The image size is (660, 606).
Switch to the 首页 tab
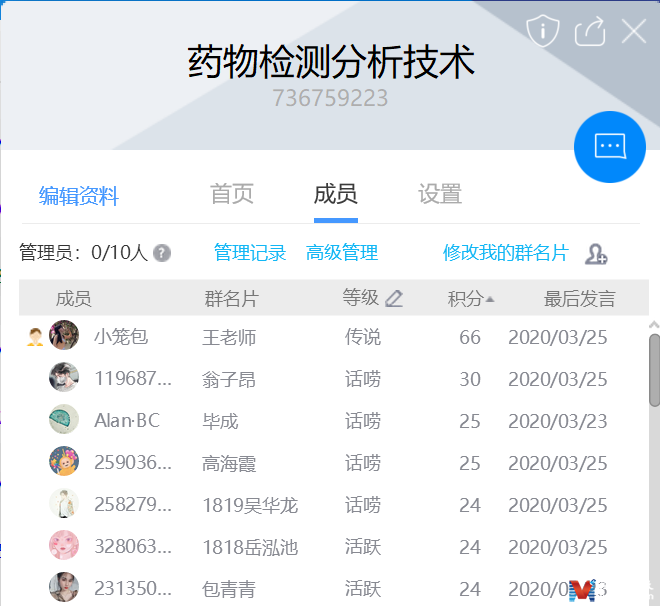(232, 194)
